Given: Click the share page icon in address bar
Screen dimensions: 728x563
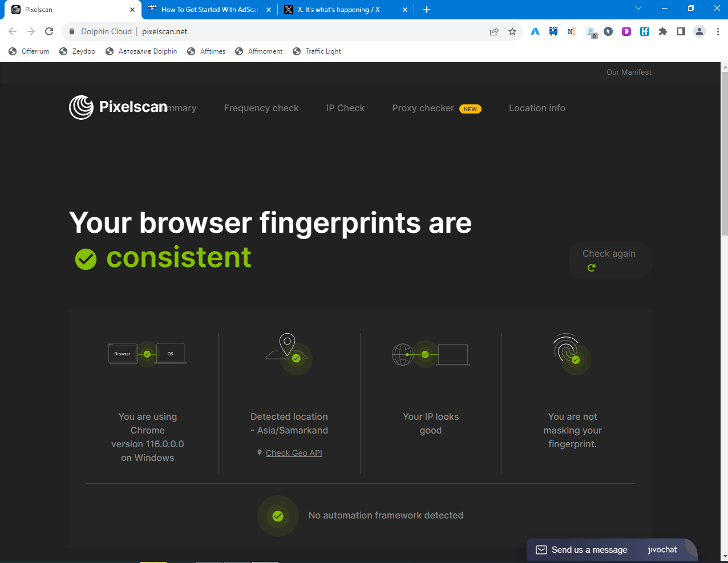Looking at the screenshot, I should 494,32.
